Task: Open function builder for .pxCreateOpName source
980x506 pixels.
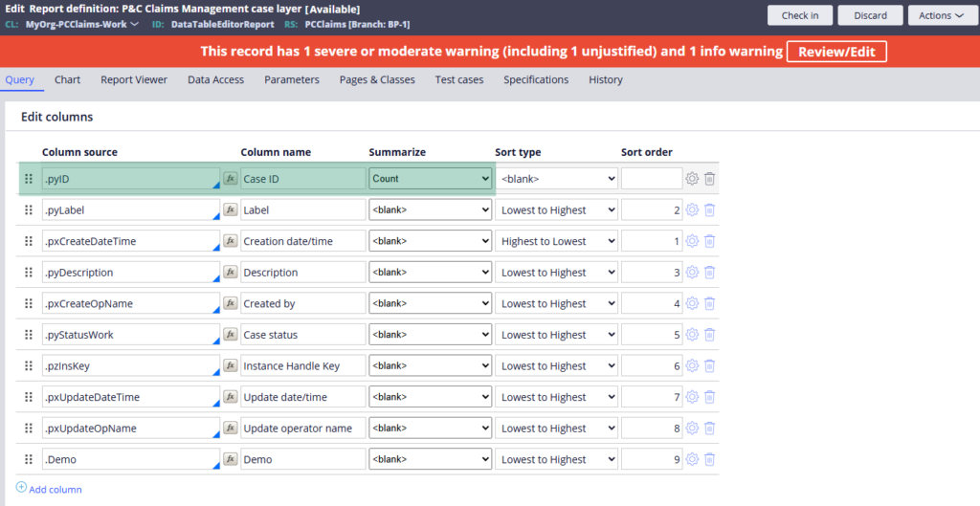Action: [x=230, y=303]
